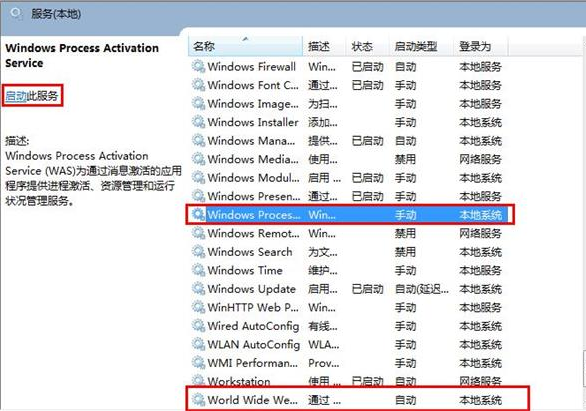Select the Windows Media service row
The width and height of the screenshot is (586, 411).
tap(350, 159)
